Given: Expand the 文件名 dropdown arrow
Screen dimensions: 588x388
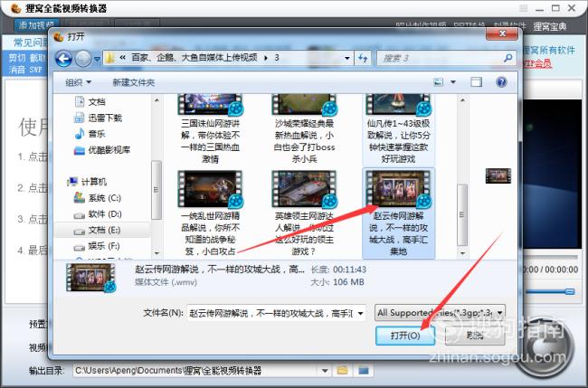Looking at the screenshot, I should pos(360,313).
